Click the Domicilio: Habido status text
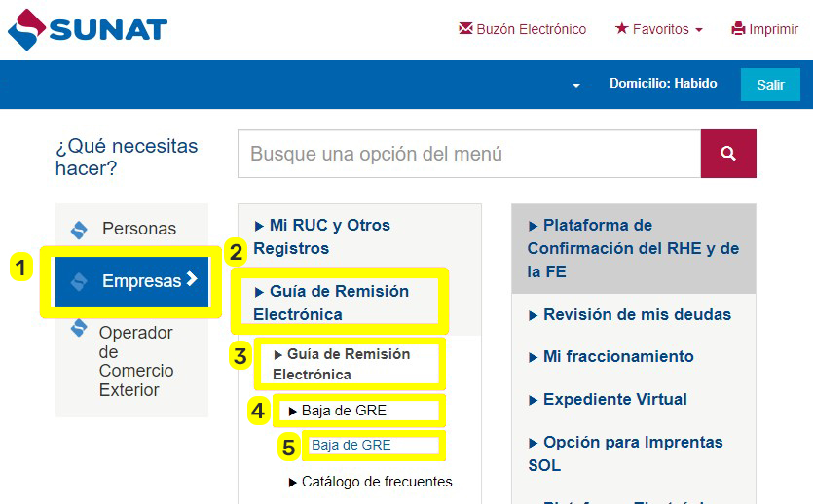Screen dimensions: 813x504 pos(663,84)
